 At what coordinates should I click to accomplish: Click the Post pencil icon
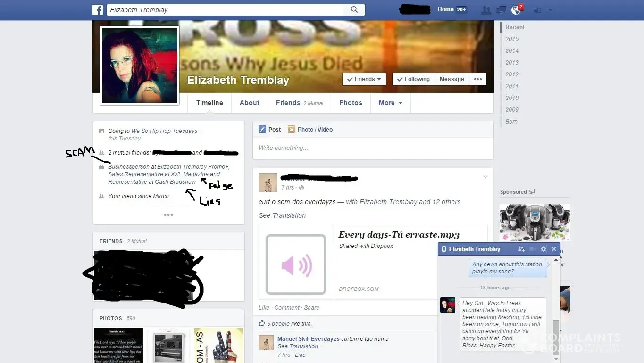262,129
